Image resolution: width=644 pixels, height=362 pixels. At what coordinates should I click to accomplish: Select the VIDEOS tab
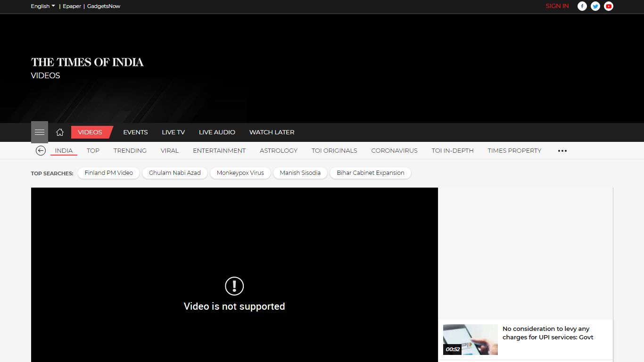[x=91, y=132]
